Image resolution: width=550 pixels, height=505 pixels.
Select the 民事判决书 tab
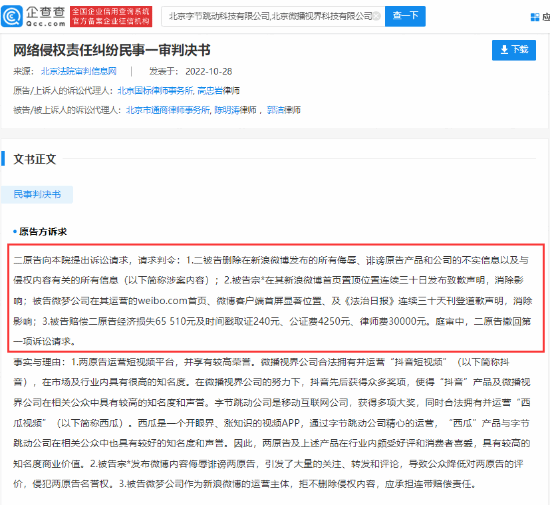(x=37, y=194)
